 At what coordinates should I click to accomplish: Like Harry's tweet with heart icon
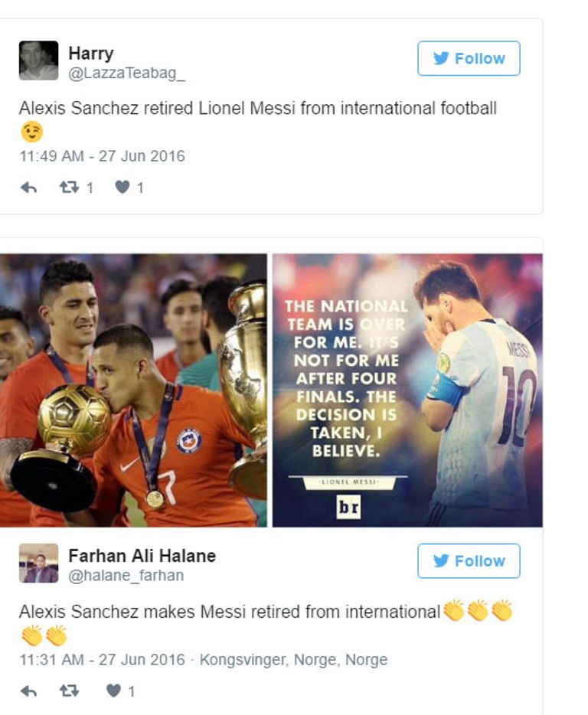click(122, 187)
